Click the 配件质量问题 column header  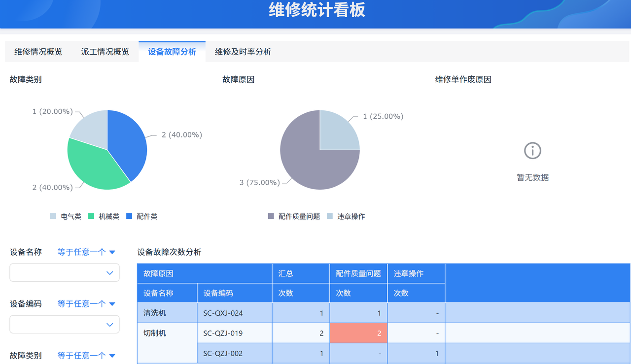pyautogui.click(x=358, y=273)
